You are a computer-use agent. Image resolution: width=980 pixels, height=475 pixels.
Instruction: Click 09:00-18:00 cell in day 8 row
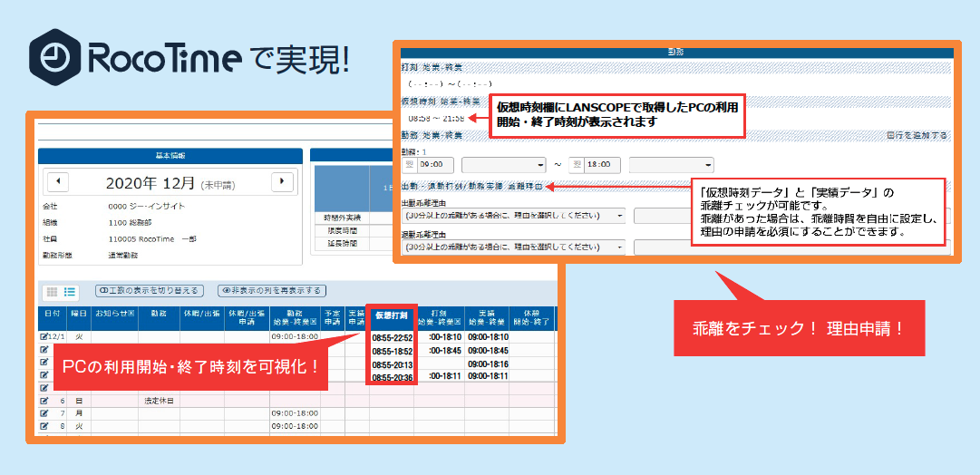295,426
